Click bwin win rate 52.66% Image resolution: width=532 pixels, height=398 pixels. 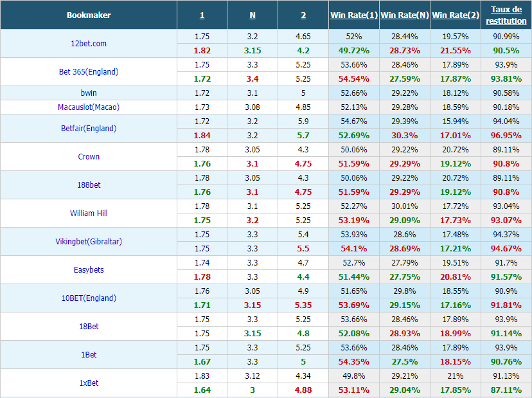pyautogui.click(x=354, y=93)
